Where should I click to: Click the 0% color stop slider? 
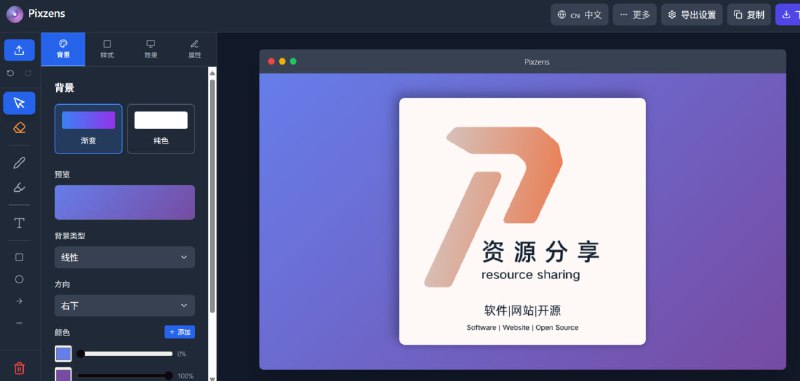pyautogui.click(x=126, y=353)
